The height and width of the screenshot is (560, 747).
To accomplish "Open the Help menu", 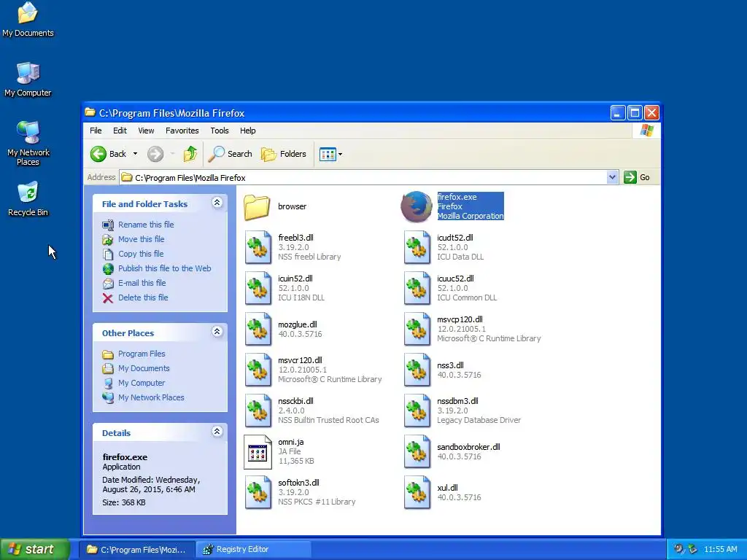I will coord(247,131).
